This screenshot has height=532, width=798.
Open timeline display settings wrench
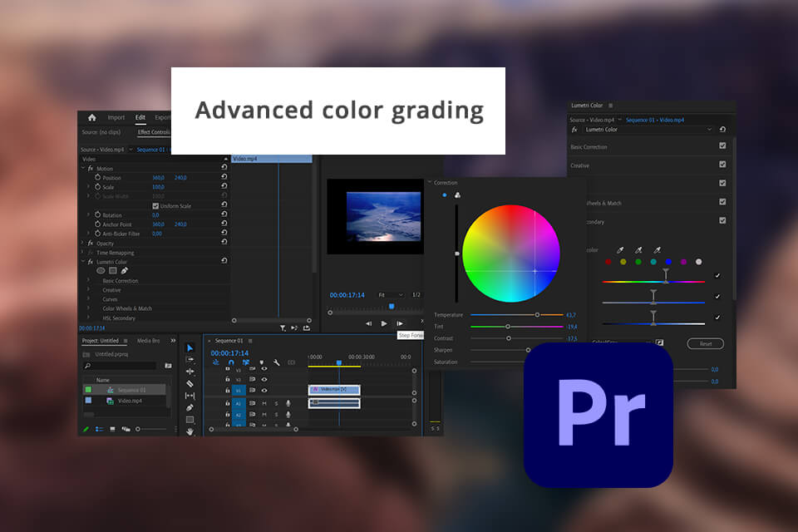[x=276, y=362]
